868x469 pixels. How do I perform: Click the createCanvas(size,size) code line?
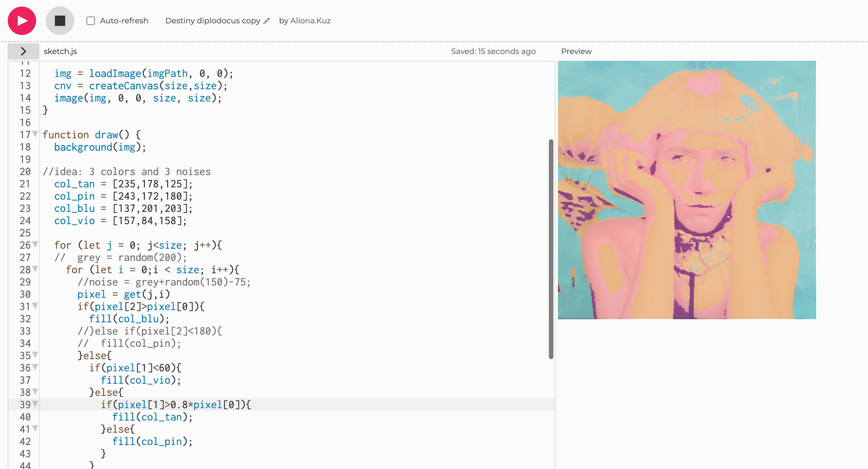click(141, 86)
